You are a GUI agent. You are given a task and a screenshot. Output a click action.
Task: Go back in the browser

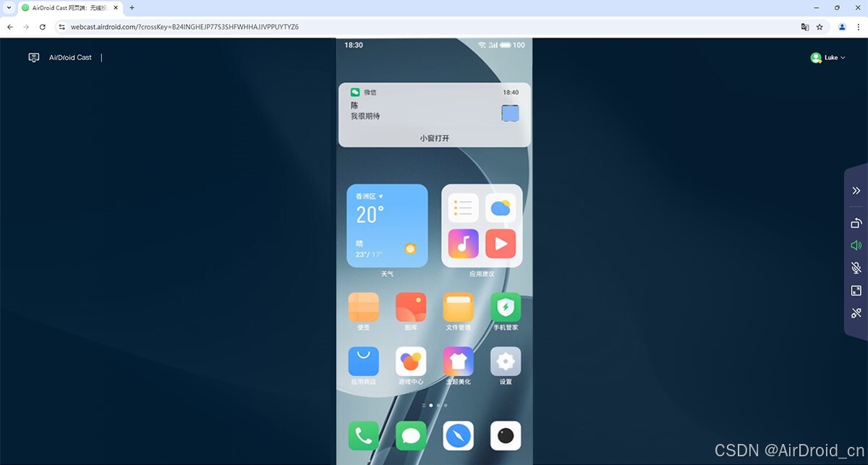[x=10, y=27]
